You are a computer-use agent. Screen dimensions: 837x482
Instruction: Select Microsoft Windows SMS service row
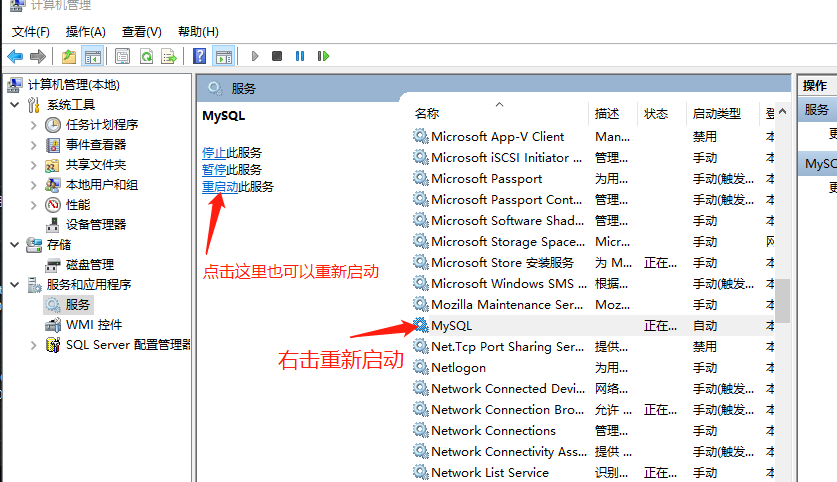[593, 283]
